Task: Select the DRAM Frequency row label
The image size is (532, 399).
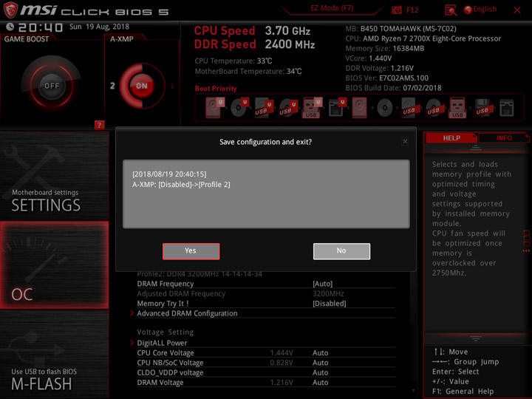Action: [166, 284]
